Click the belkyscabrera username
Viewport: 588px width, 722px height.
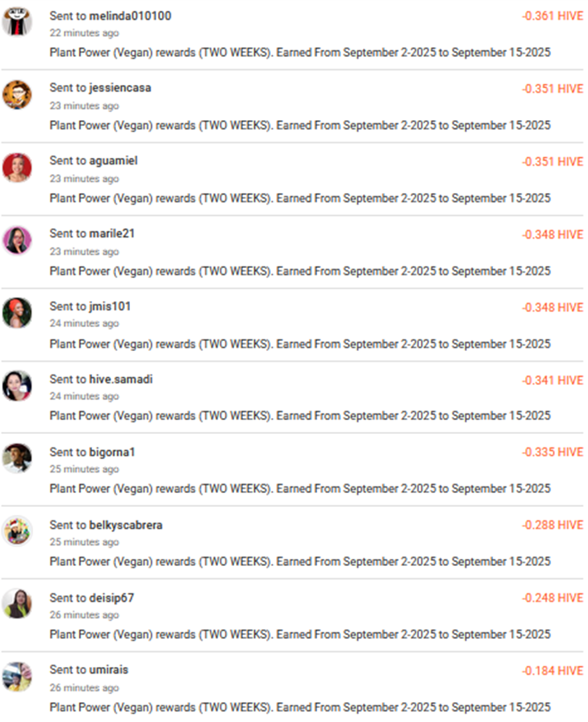126,526
